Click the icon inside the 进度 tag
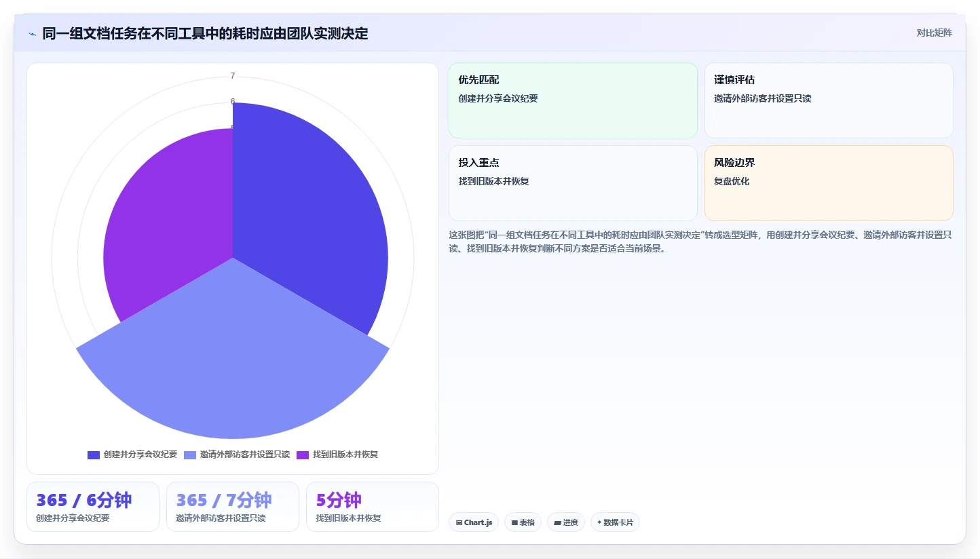The image size is (980, 559). click(557, 522)
